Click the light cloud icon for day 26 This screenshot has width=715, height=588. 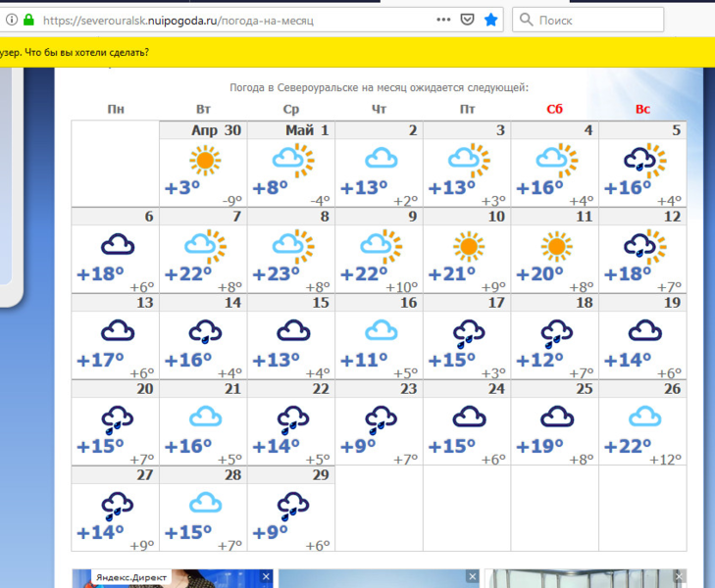[x=644, y=416]
